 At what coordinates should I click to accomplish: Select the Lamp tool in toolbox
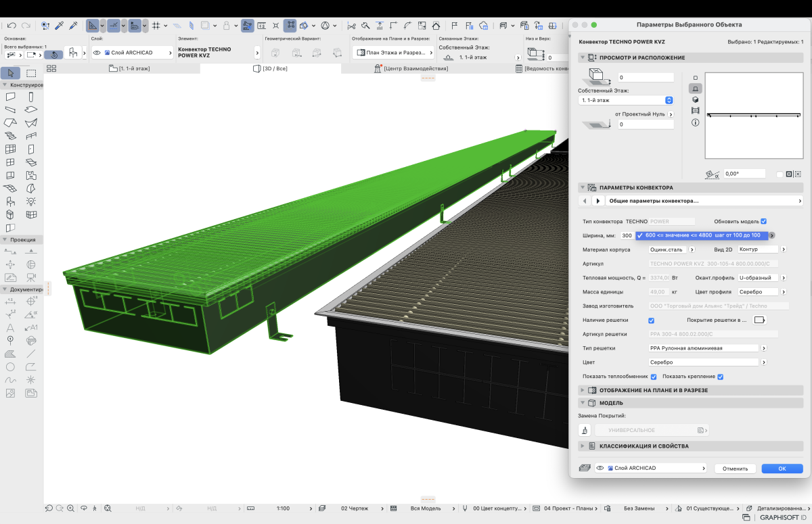(x=31, y=201)
